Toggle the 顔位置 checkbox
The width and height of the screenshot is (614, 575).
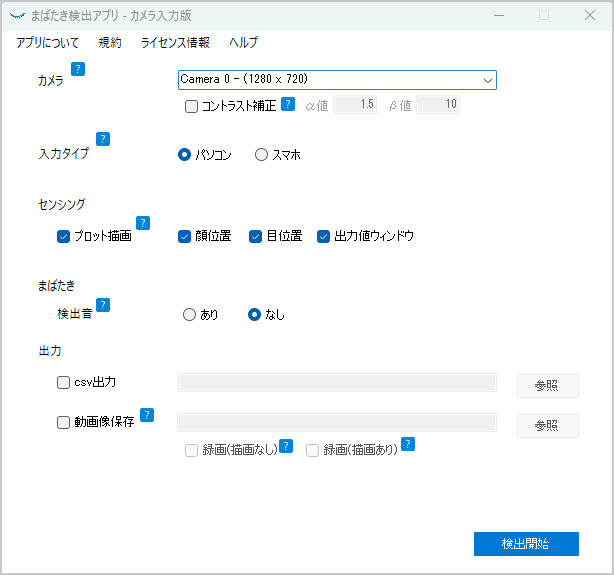pos(184,237)
